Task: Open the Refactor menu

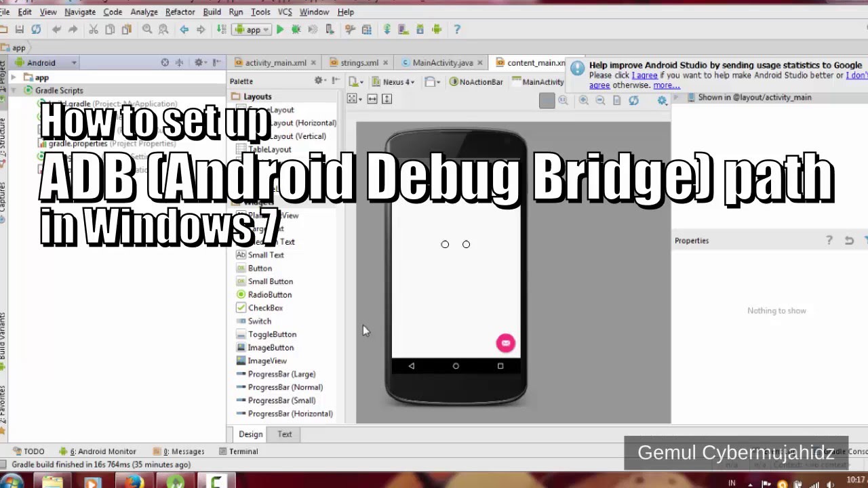Action: pyautogui.click(x=180, y=12)
